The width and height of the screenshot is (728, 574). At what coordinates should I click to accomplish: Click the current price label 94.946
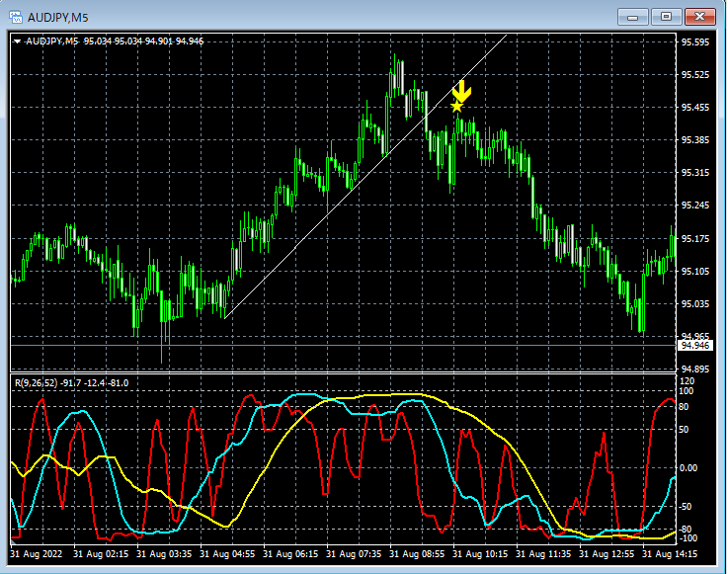pyautogui.click(x=695, y=346)
